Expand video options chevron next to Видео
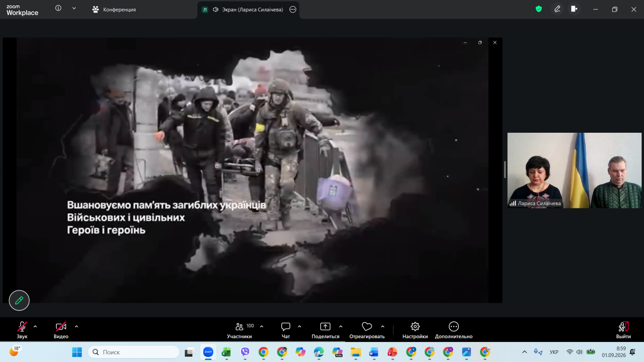 (x=76, y=327)
